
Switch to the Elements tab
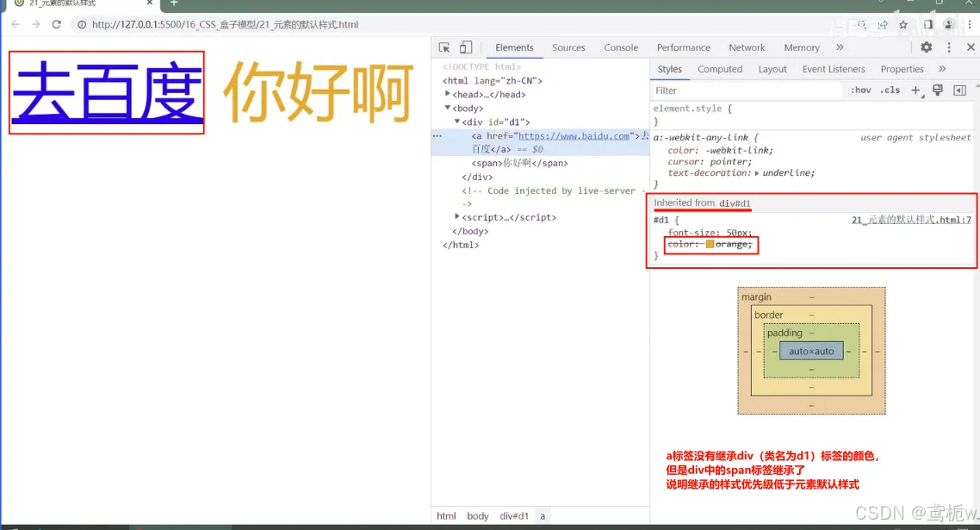(514, 47)
